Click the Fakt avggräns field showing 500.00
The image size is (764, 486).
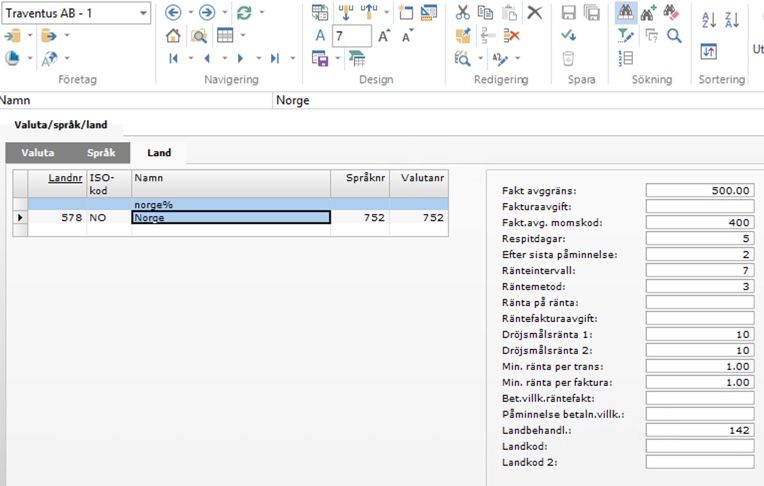700,191
